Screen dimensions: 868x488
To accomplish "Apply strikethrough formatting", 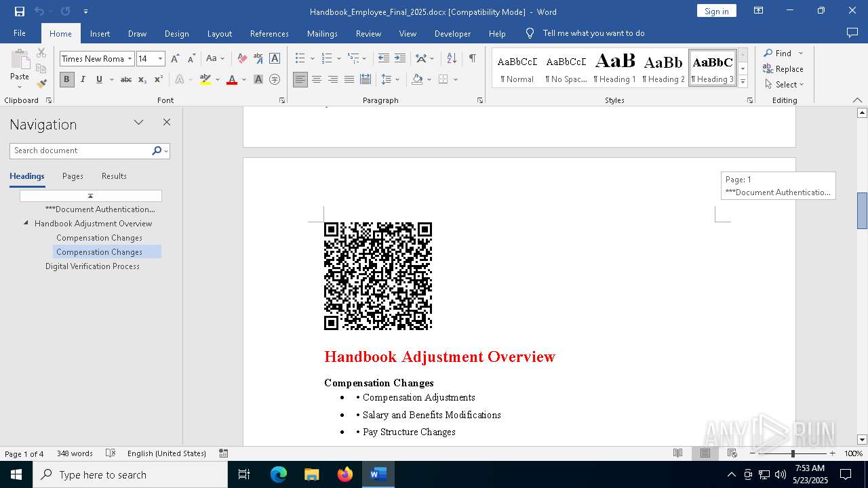I will (x=126, y=79).
